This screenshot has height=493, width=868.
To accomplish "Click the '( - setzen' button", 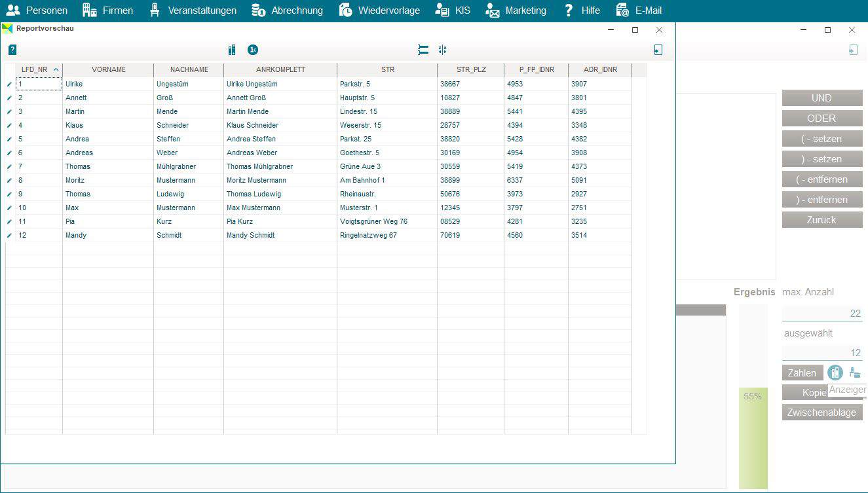I will coord(822,139).
